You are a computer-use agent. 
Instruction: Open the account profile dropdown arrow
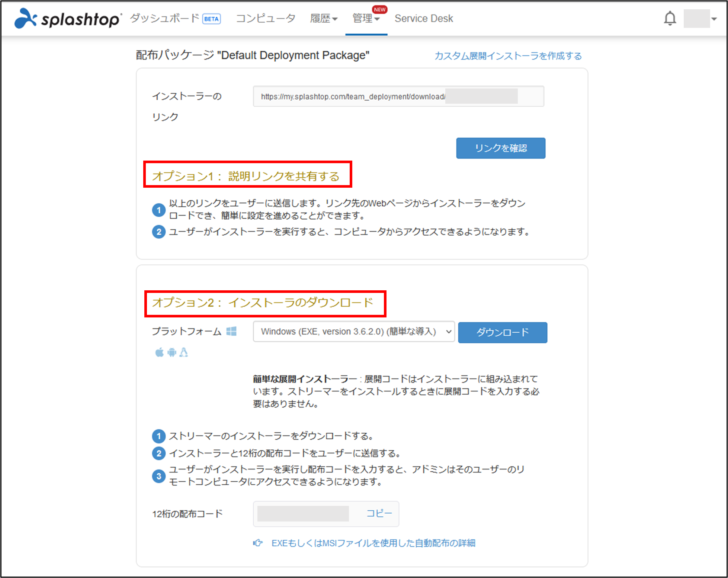pyautogui.click(x=714, y=19)
